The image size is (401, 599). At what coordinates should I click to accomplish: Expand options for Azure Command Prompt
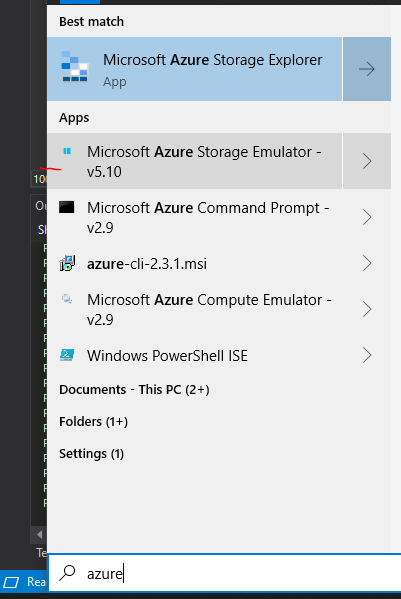pyautogui.click(x=367, y=217)
